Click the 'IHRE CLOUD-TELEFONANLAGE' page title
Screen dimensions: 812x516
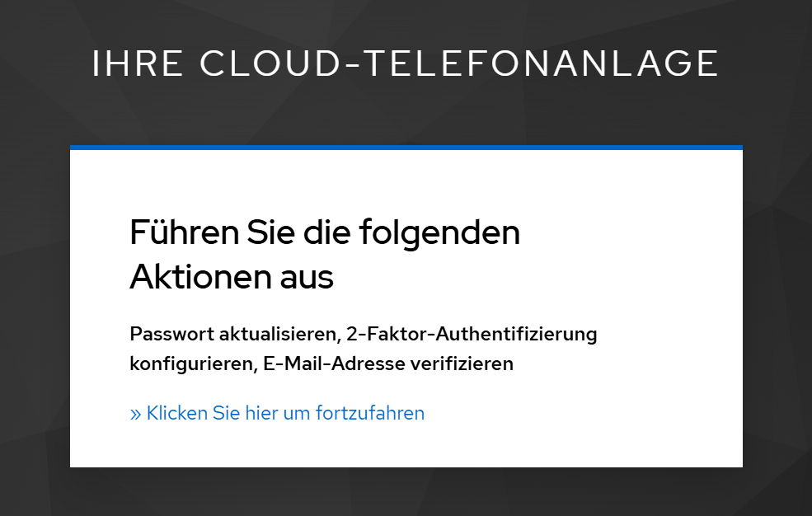(406, 63)
